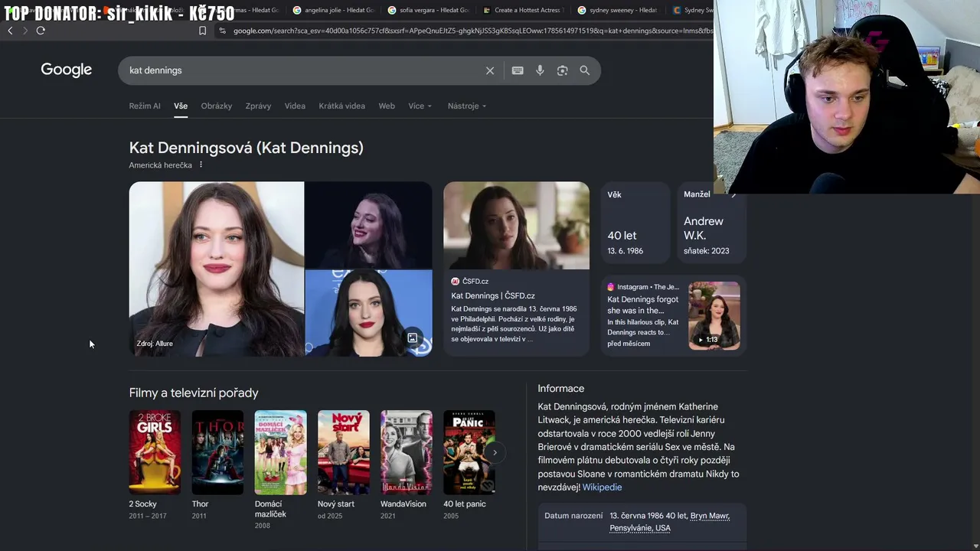Open the image gallery icon on photos

click(412, 337)
